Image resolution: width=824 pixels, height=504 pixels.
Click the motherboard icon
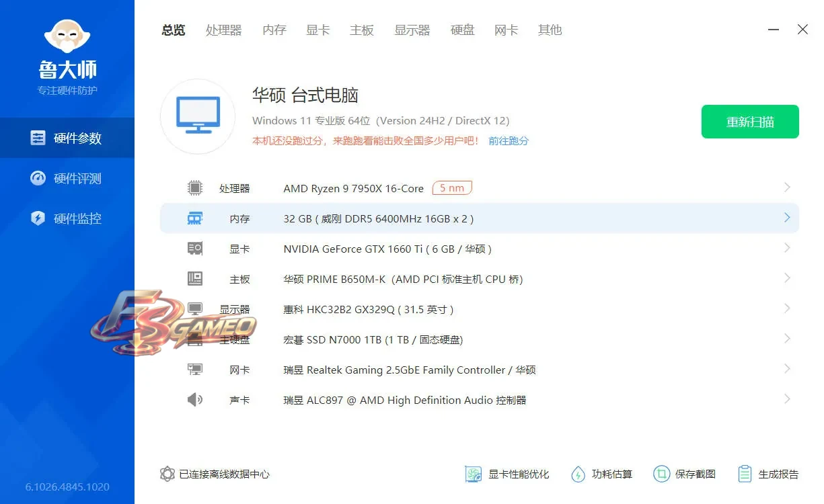point(195,279)
